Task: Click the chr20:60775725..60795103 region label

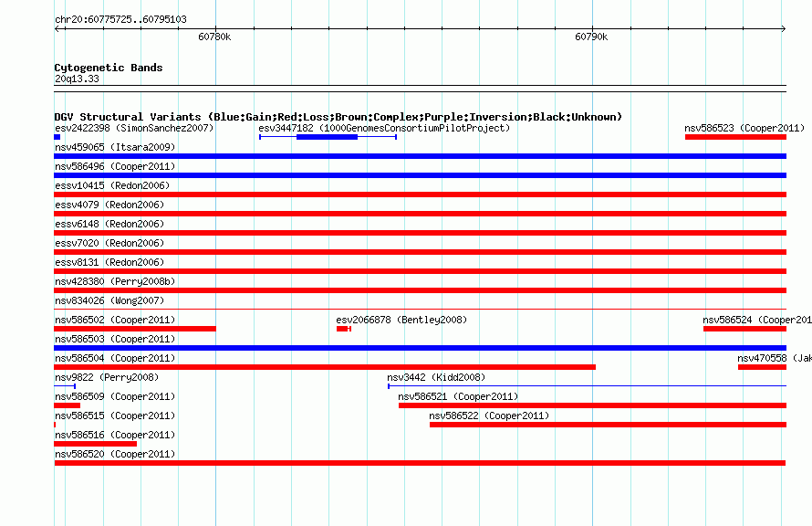Action: pos(120,20)
